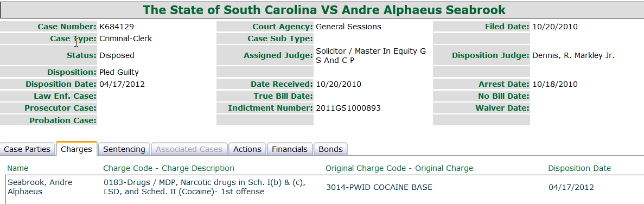Click the Pled Guilty disposition value
This screenshot has height=204, width=644.
(x=119, y=72)
